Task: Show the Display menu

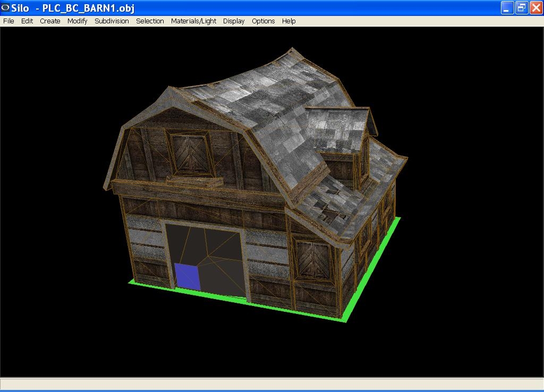Action: [x=234, y=21]
